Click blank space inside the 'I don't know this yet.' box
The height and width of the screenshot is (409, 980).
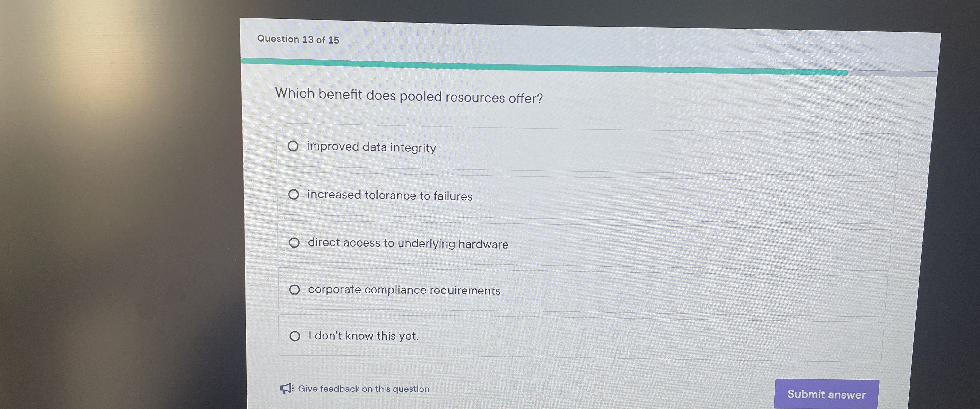tap(647, 339)
